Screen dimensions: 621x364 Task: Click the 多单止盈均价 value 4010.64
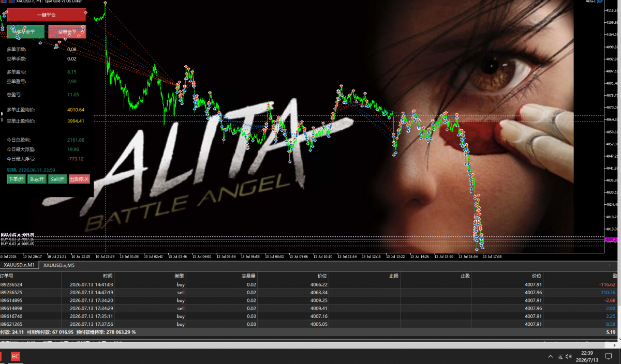click(x=76, y=110)
